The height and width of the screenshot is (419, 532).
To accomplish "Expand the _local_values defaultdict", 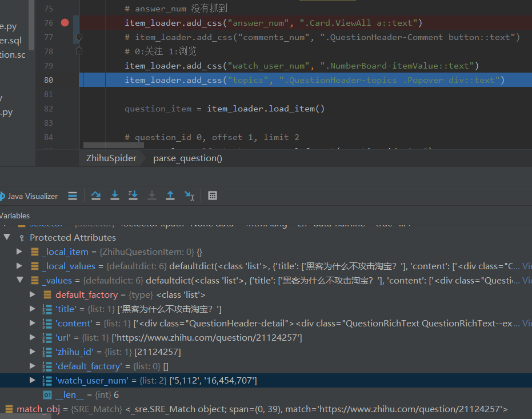I will pos(19,266).
